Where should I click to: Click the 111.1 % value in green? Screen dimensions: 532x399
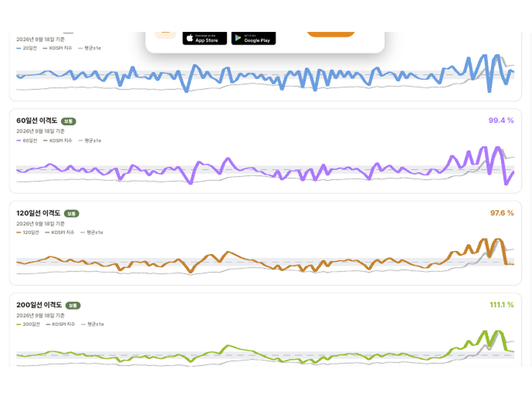(502, 305)
